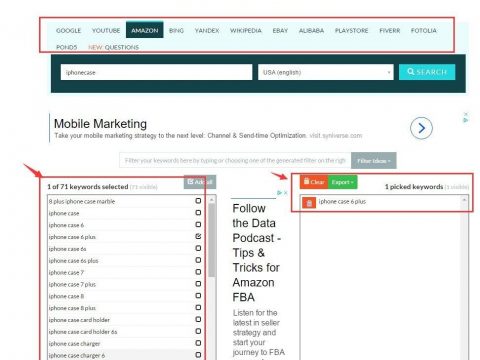Open the 'Follow the Data Podcast' ad link
480x360 pixels.
pos(256,253)
